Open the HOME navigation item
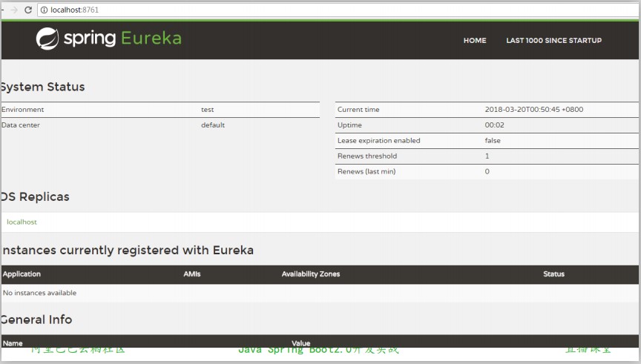Screen dimensions: 641x364 point(475,41)
